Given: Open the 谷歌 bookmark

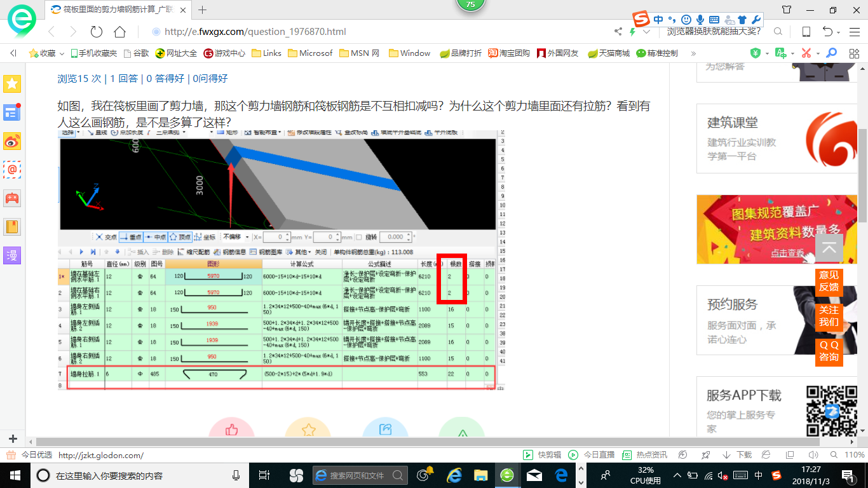Looking at the screenshot, I should (x=135, y=53).
